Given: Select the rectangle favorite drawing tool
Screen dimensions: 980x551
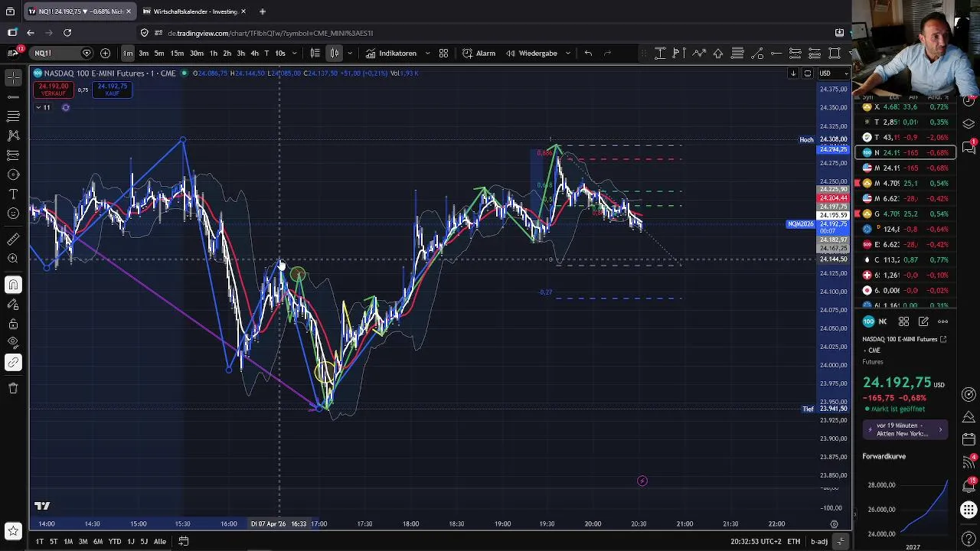Looking at the screenshot, I should click(x=835, y=53).
